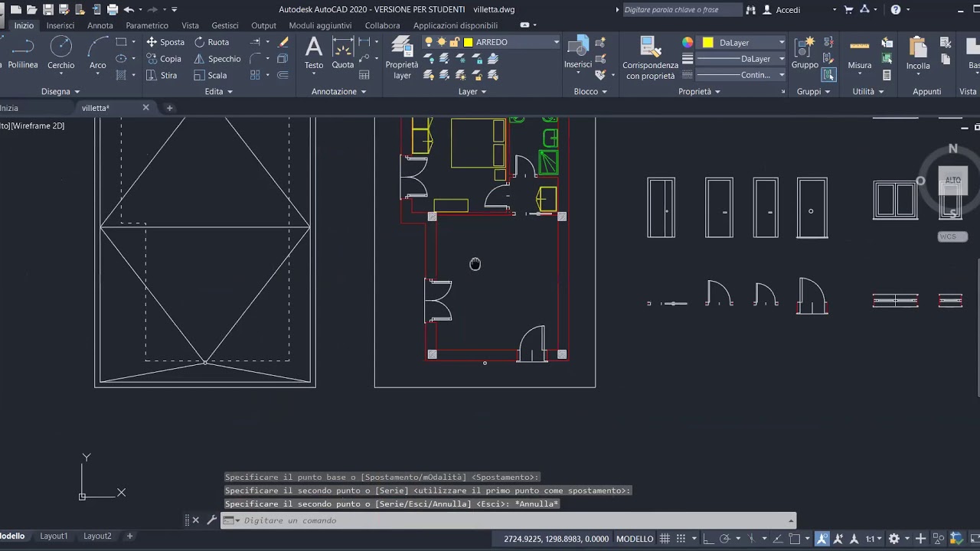Click the Specchio mirror tool
The height and width of the screenshot is (551, 980).
tap(217, 59)
